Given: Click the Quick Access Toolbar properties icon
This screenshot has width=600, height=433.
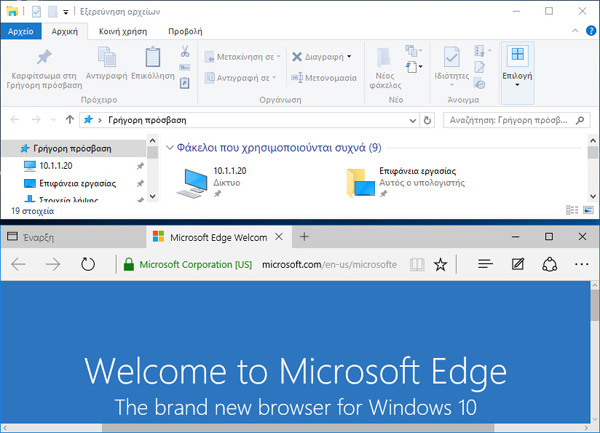Looking at the screenshot, I should (x=36, y=12).
